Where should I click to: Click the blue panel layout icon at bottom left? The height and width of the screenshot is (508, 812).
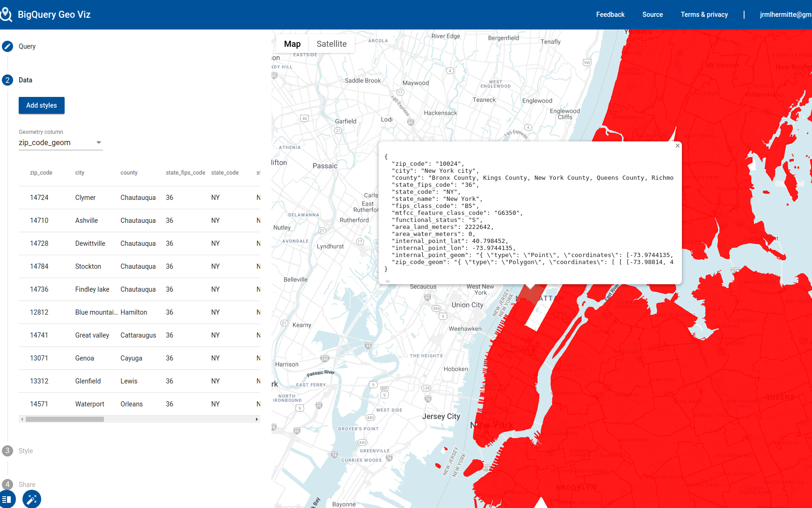pyautogui.click(x=7, y=499)
